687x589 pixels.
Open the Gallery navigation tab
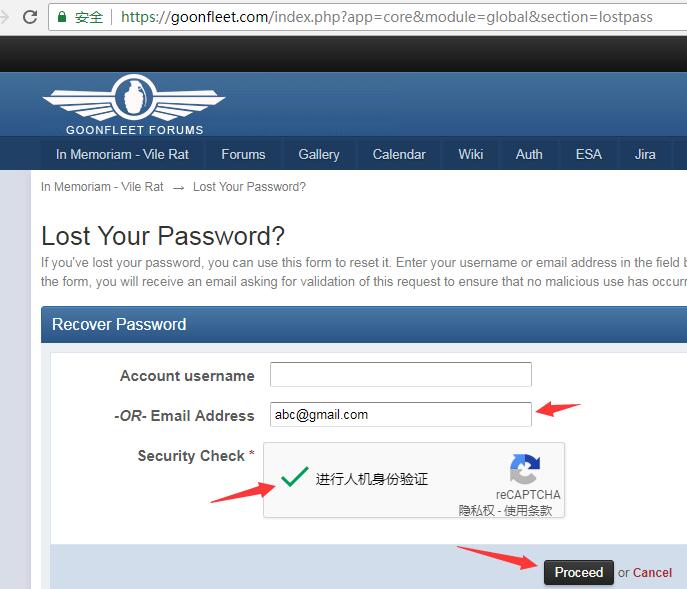[319, 154]
